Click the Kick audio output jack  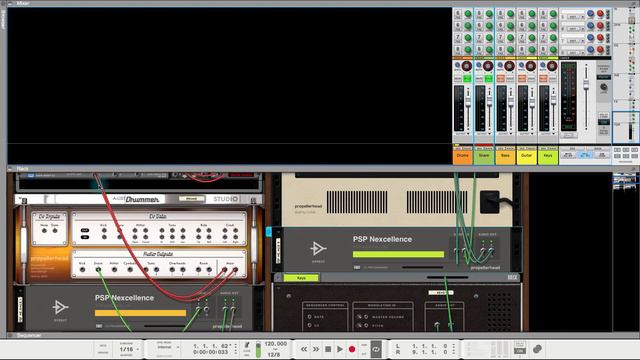(82, 269)
